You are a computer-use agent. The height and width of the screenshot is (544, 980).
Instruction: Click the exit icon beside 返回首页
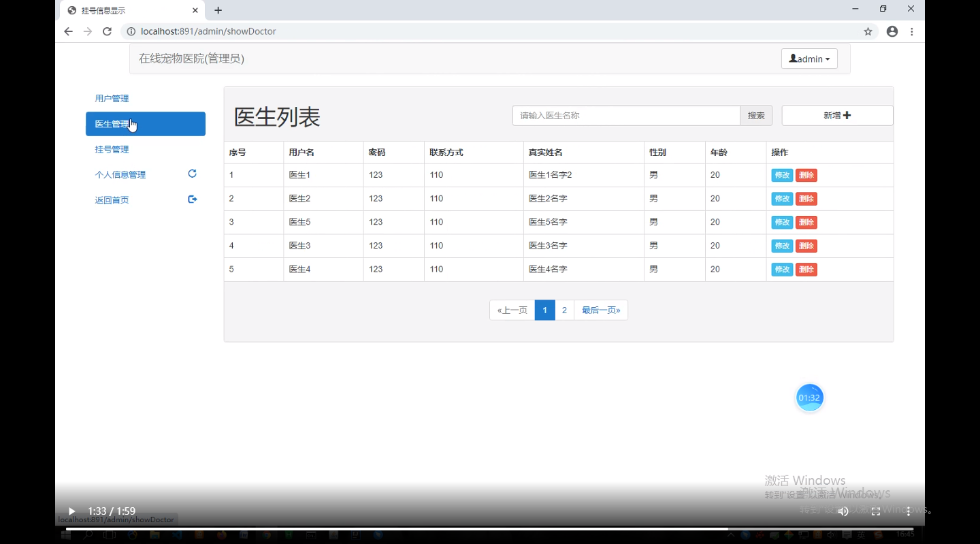click(193, 199)
